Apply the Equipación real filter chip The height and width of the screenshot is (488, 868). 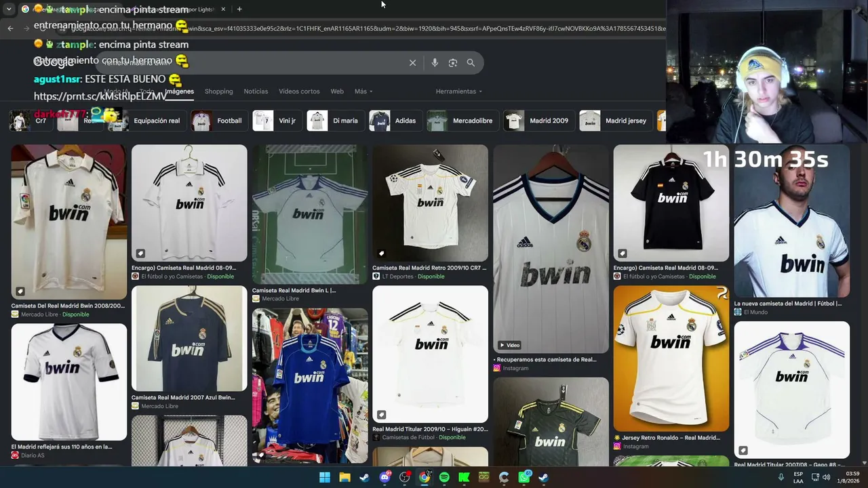[x=147, y=121]
